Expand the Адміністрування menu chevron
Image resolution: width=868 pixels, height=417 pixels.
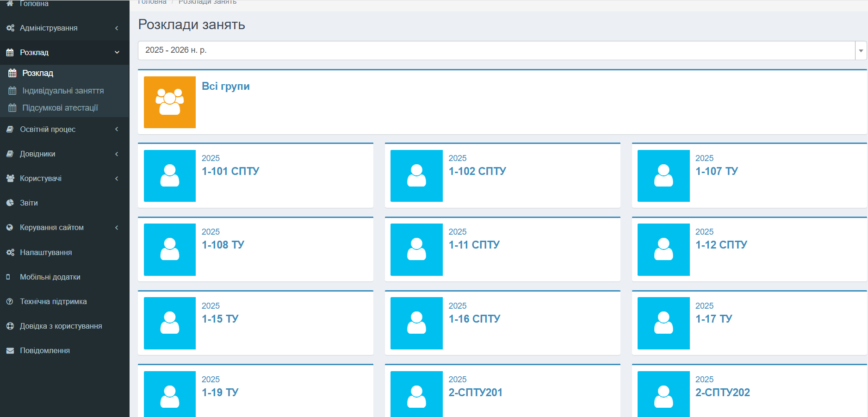click(117, 28)
